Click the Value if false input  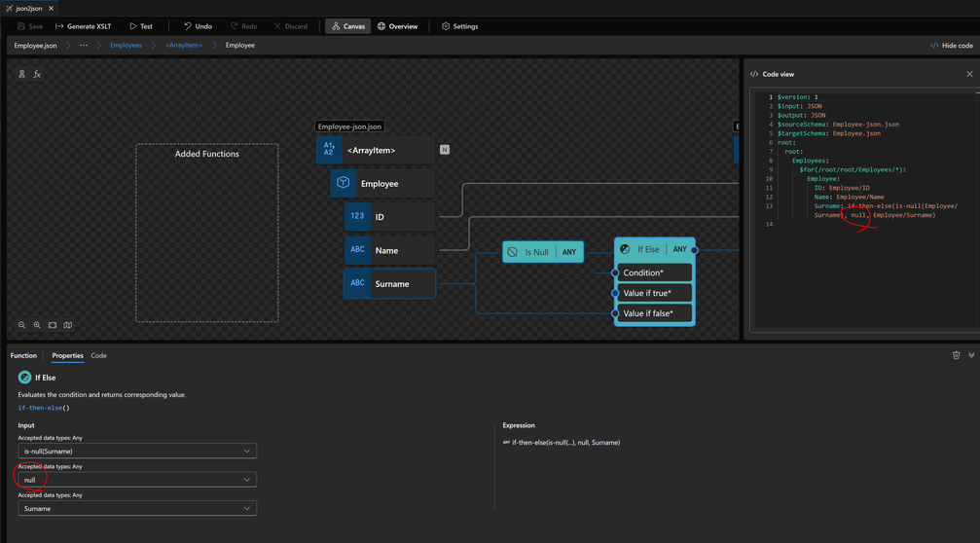(654, 313)
